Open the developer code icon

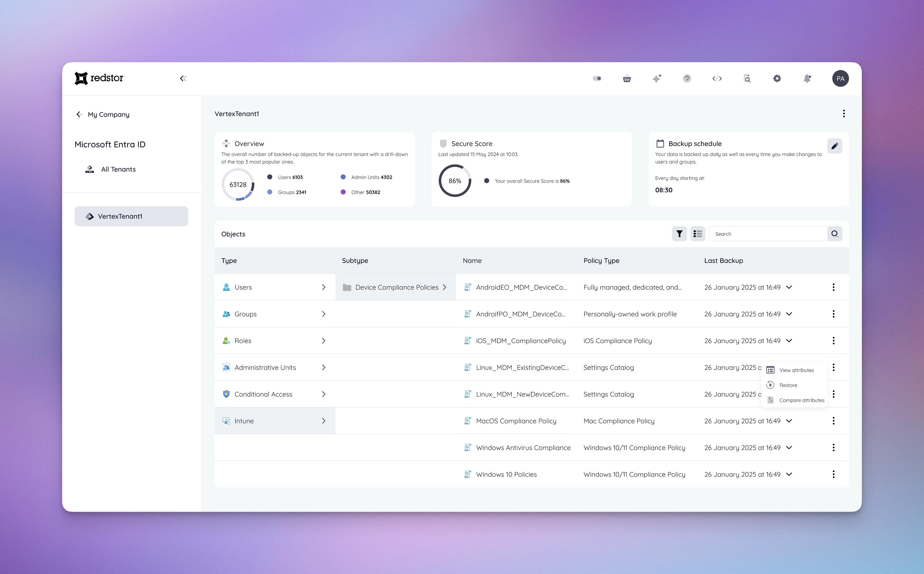point(717,79)
